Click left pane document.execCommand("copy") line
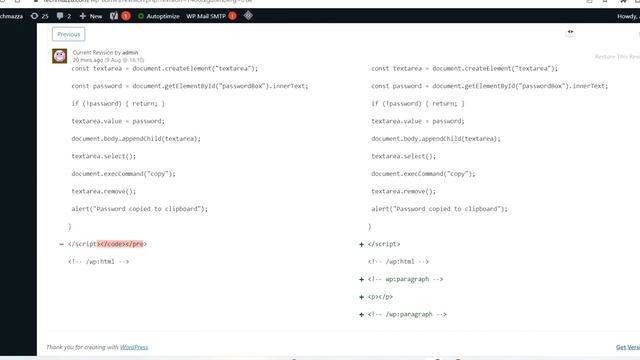This screenshot has width=640, height=360. [123, 173]
